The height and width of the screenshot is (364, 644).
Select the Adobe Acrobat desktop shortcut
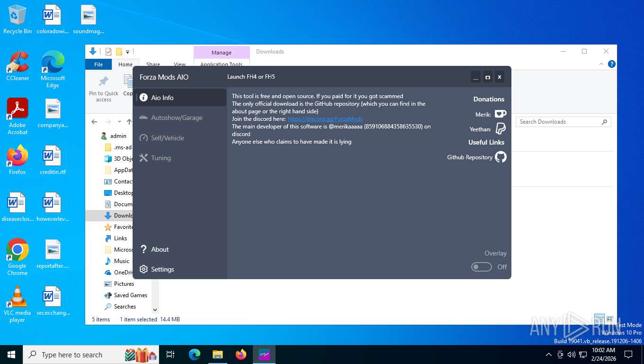click(x=18, y=117)
